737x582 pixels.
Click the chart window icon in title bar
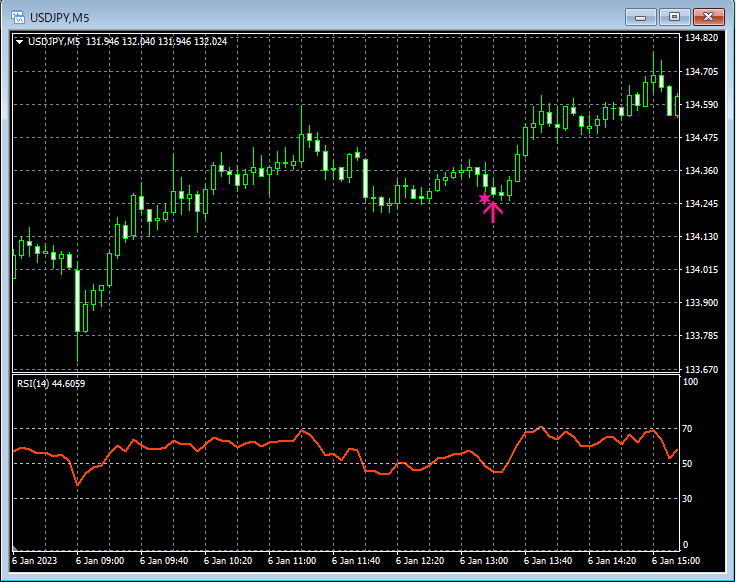19,15
